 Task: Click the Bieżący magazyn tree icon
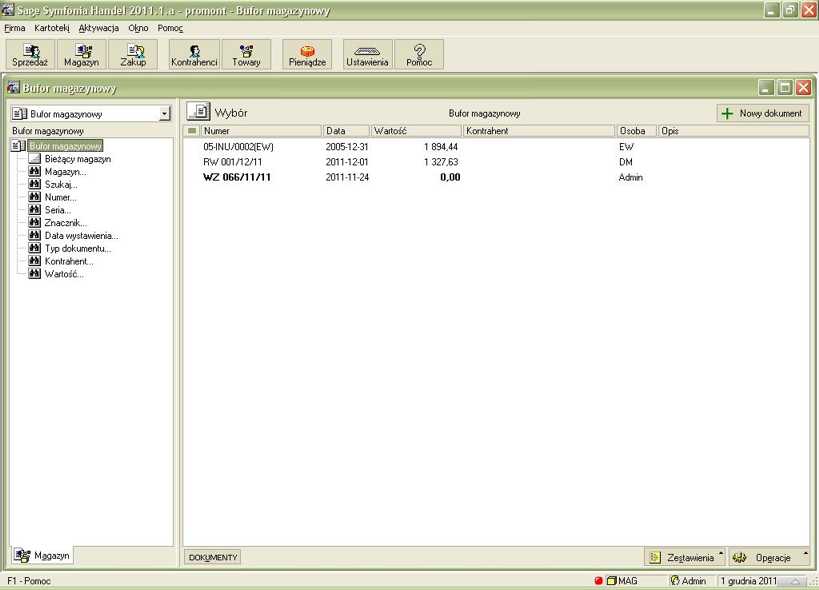[x=34, y=158]
